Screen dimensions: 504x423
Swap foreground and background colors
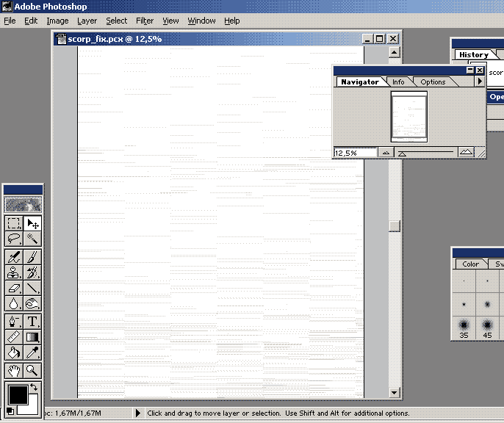[34, 387]
